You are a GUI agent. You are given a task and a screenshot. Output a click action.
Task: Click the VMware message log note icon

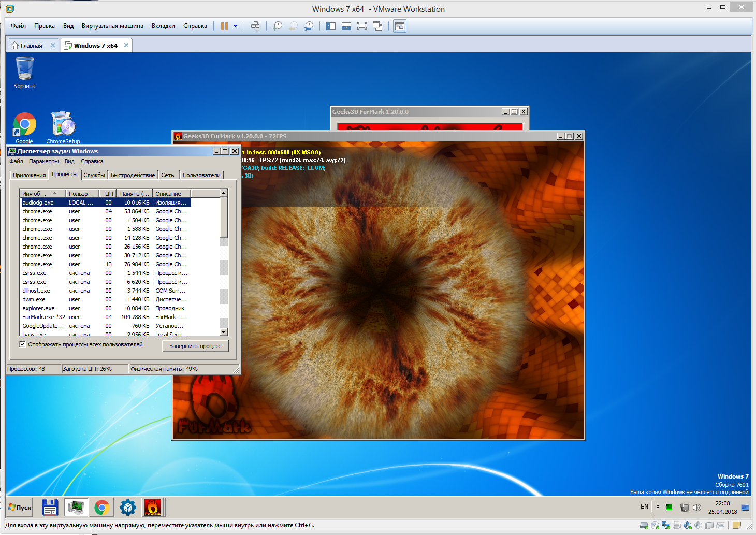(x=737, y=525)
